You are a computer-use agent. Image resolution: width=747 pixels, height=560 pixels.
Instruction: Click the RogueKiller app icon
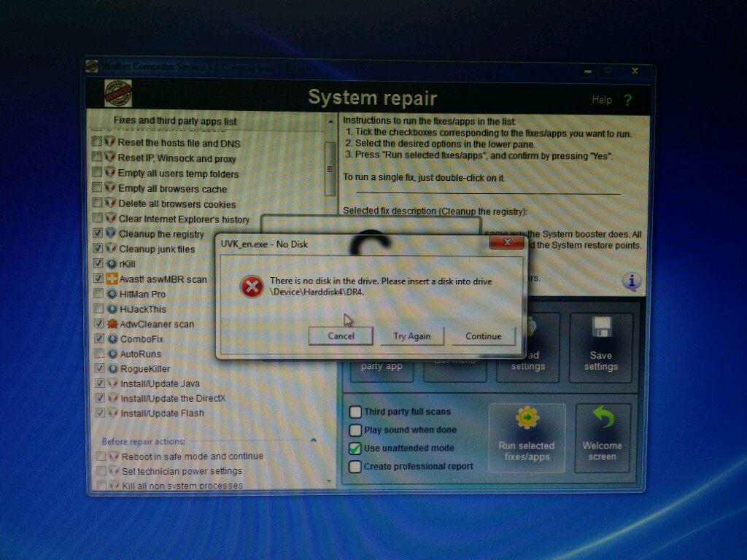point(113,368)
